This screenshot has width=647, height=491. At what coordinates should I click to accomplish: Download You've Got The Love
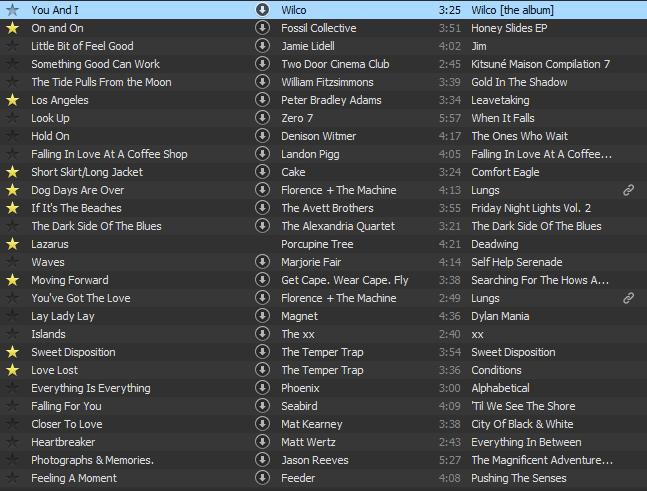point(262,298)
